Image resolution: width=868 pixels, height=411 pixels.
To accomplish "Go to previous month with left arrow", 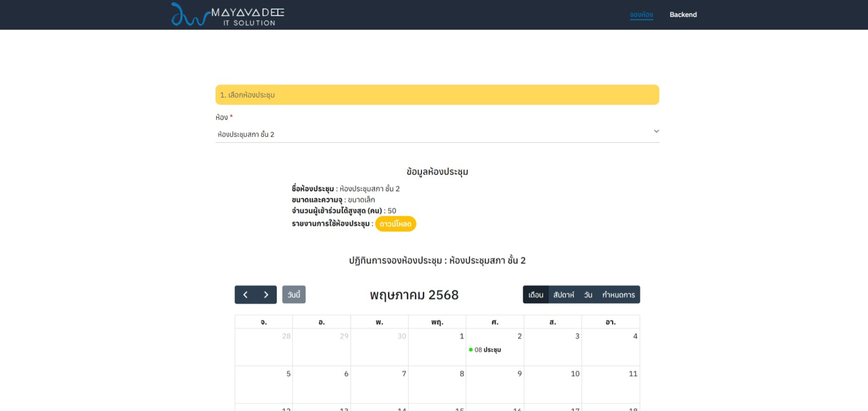I will 245,295.
